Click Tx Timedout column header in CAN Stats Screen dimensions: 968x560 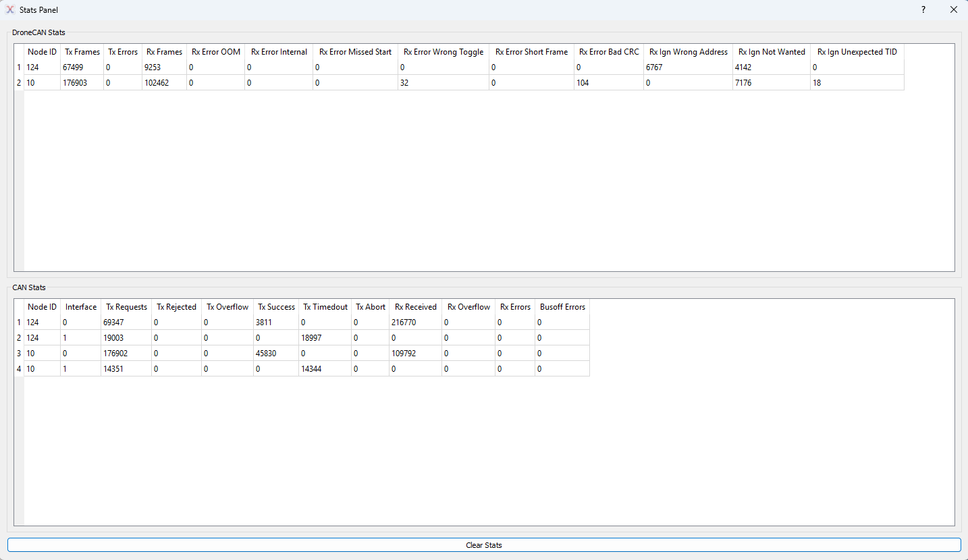pos(325,307)
